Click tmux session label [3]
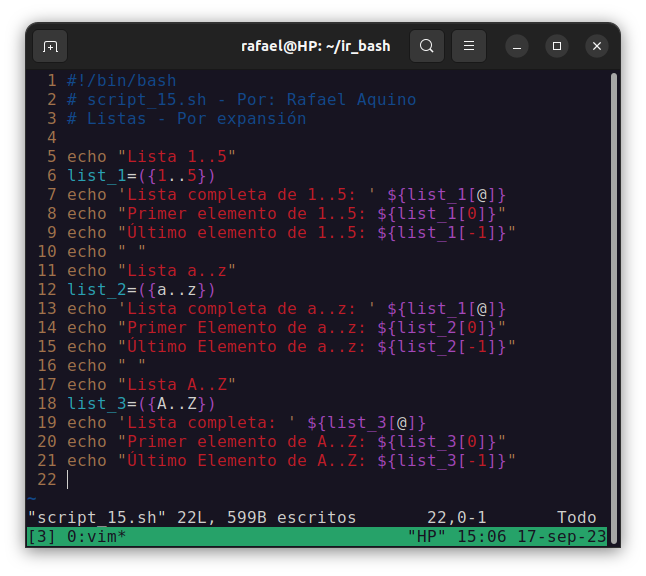Viewport: 646px width, 576px height. pyautogui.click(x=42, y=536)
